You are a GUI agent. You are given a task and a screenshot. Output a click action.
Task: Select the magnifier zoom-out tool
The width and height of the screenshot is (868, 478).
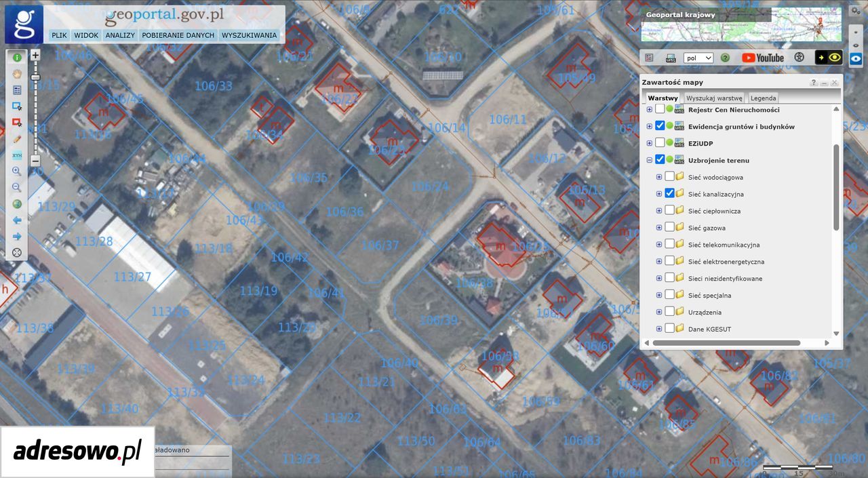pos(17,187)
